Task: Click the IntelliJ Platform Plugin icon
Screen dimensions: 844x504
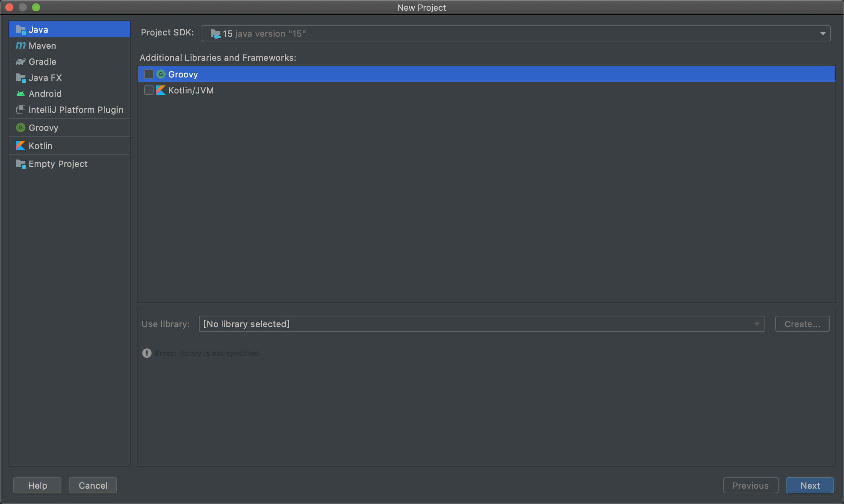Action: [20, 109]
